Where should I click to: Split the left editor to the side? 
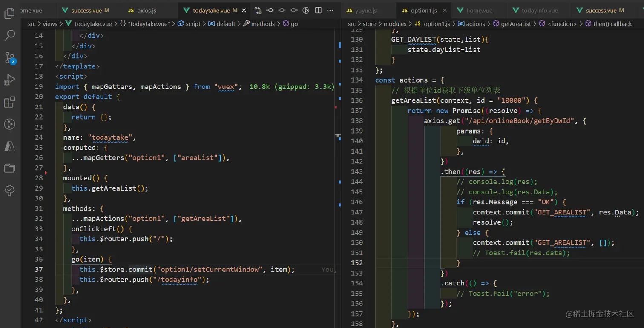point(318,10)
